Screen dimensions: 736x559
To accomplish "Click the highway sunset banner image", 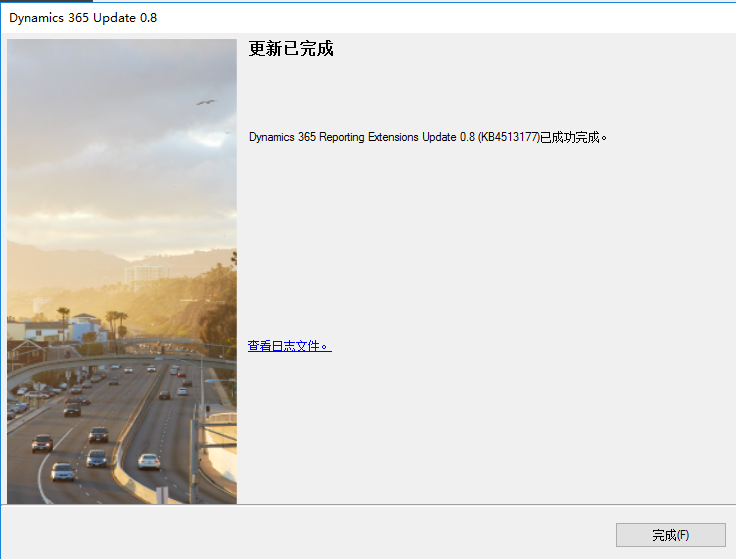I will [x=122, y=271].
